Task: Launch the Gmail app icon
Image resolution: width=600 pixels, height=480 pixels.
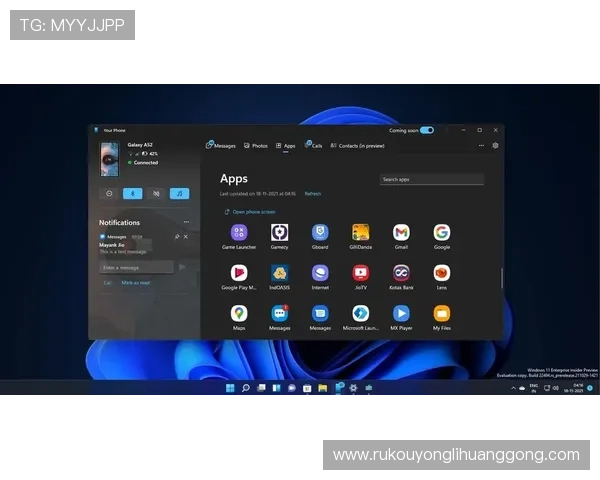Action: coord(401,233)
